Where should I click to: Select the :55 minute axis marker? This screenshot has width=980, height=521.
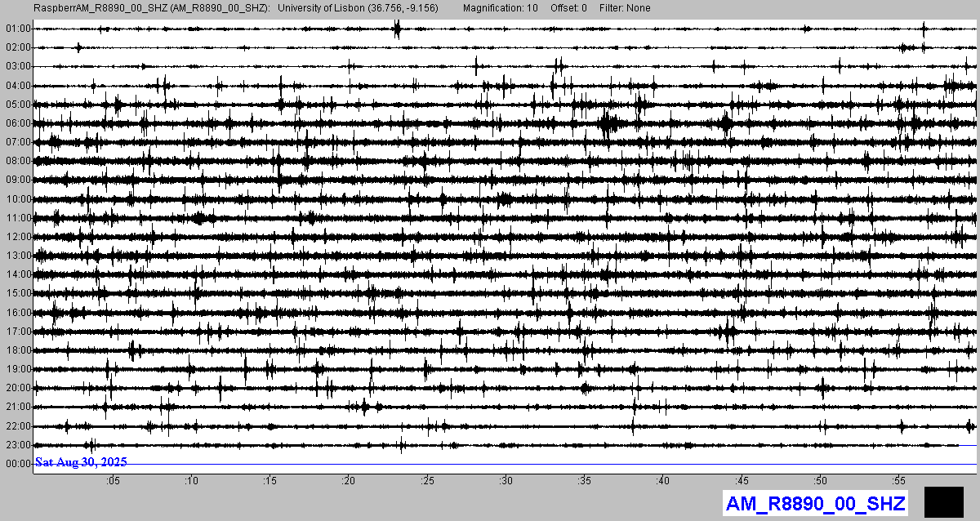click(x=899, y=480)
